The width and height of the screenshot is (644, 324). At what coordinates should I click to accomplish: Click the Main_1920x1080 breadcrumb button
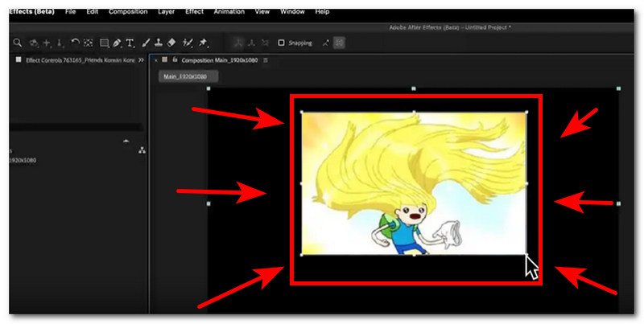point(188,76)
